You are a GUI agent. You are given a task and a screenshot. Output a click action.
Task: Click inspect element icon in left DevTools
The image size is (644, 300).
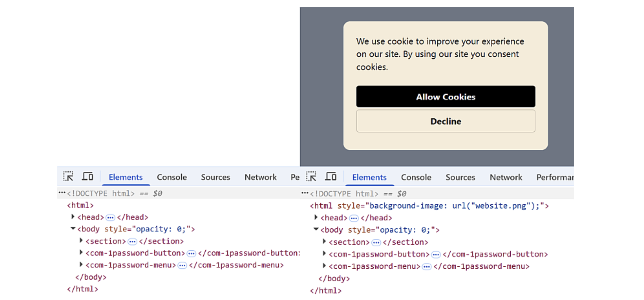tap(68, 176)
